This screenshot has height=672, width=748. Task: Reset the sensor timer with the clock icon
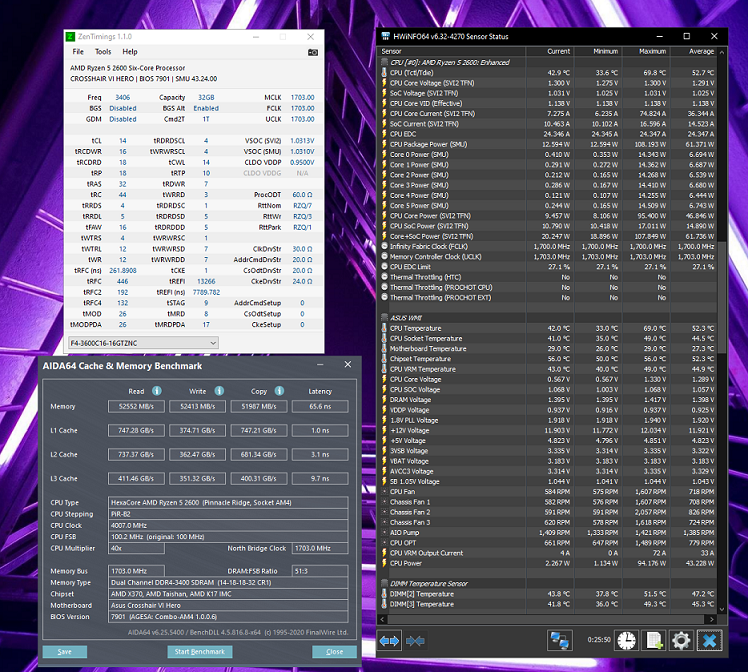(626, 640)
